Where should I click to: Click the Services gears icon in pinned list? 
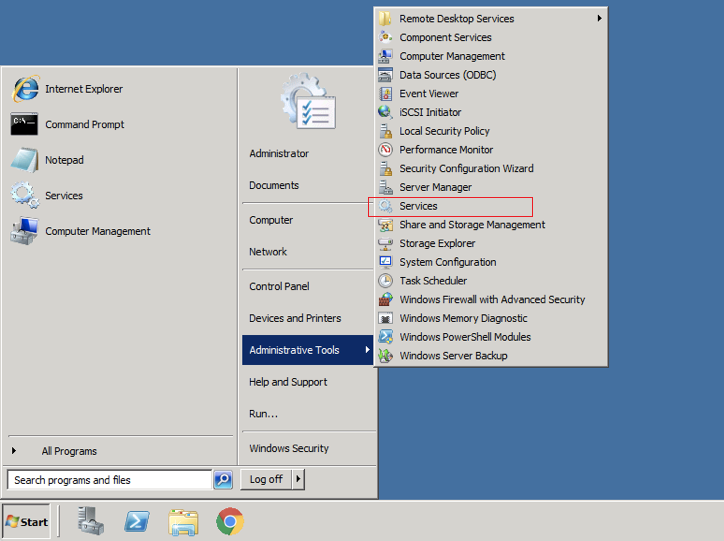[24, 195]
